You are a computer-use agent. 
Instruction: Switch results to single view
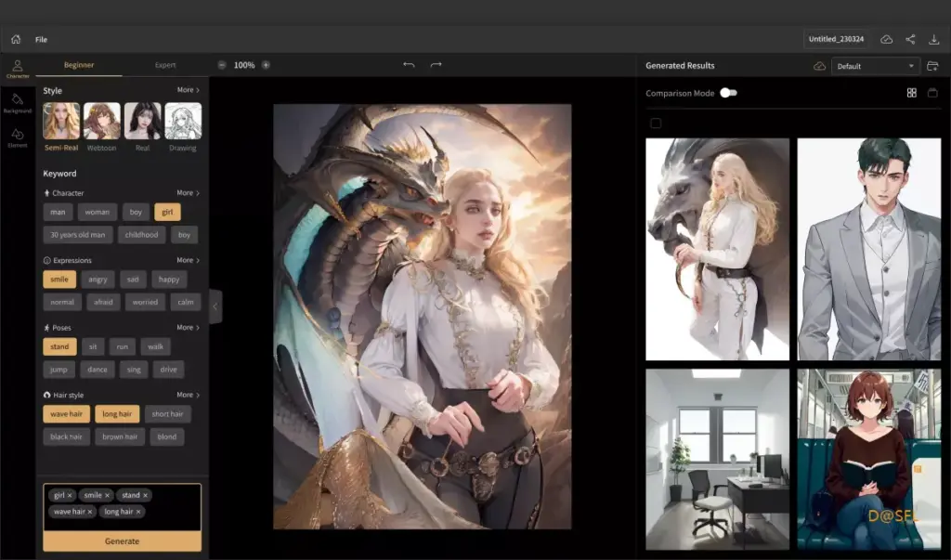(932, 93)
